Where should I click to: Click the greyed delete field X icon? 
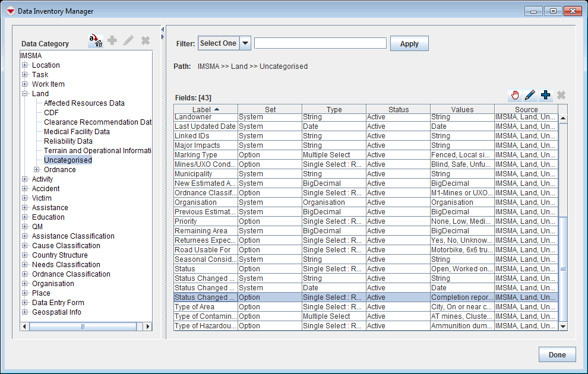(x=561, y=95)
